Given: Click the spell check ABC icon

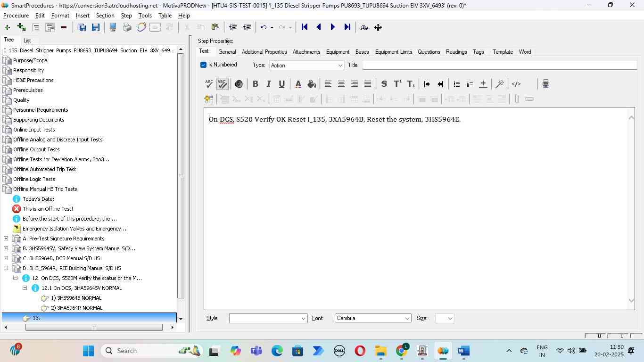Looking at the screenshot, I should 209,84.
